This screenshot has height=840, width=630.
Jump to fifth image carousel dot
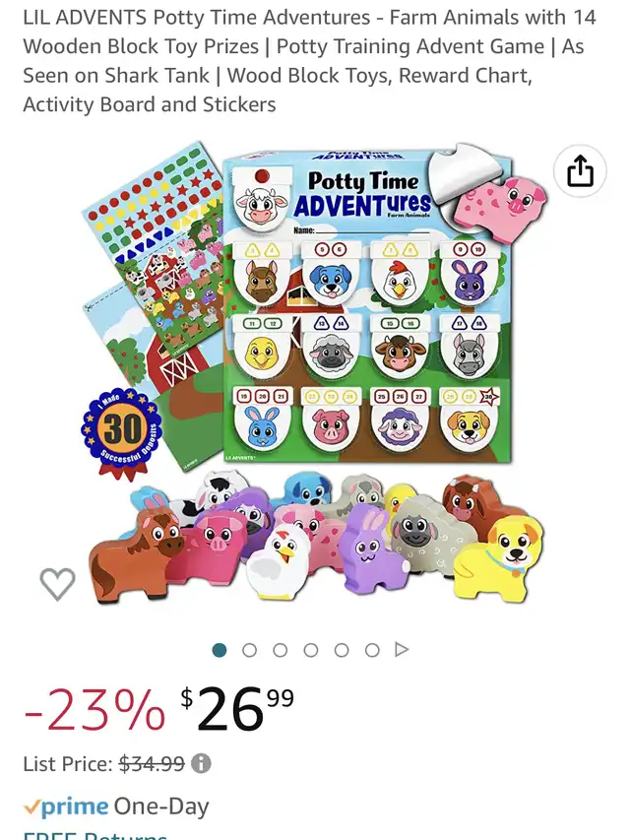point(342,650)
